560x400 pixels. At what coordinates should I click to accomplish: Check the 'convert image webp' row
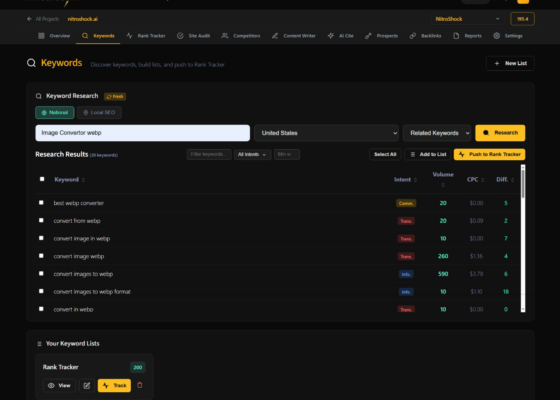click(x=41, y=256)
